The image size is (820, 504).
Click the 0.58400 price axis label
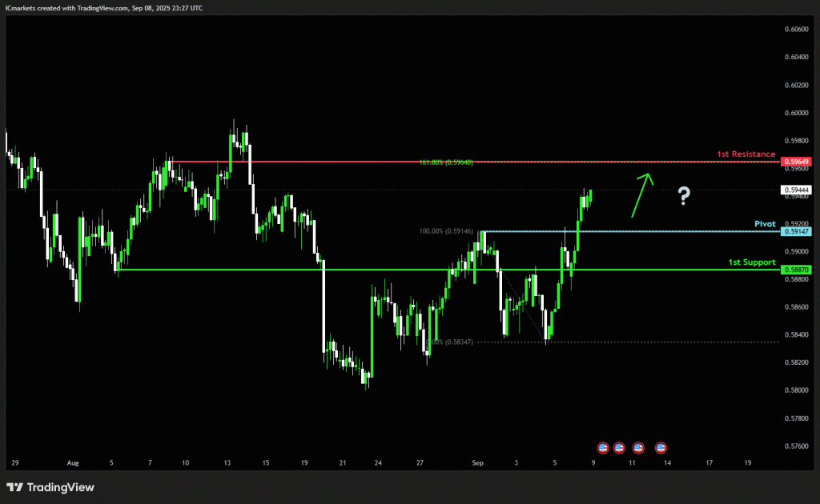click(797, 334)
